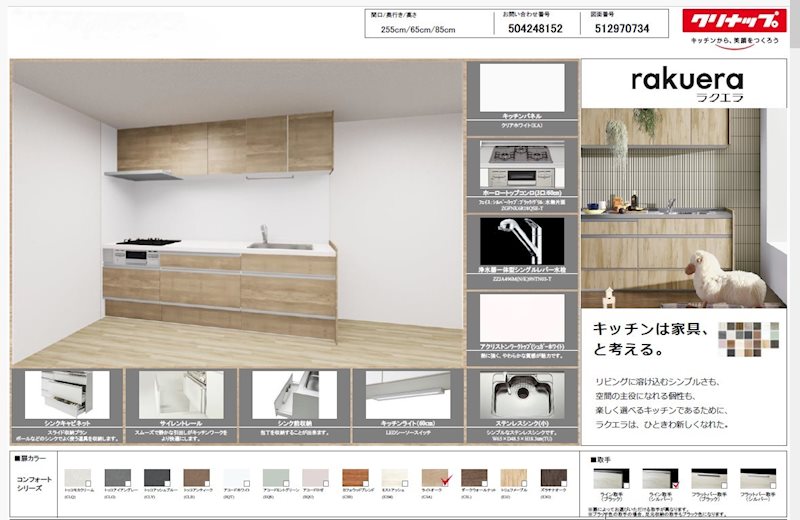Click the クリアホワイト(KA) panel caption

click(x=522, y=125)
